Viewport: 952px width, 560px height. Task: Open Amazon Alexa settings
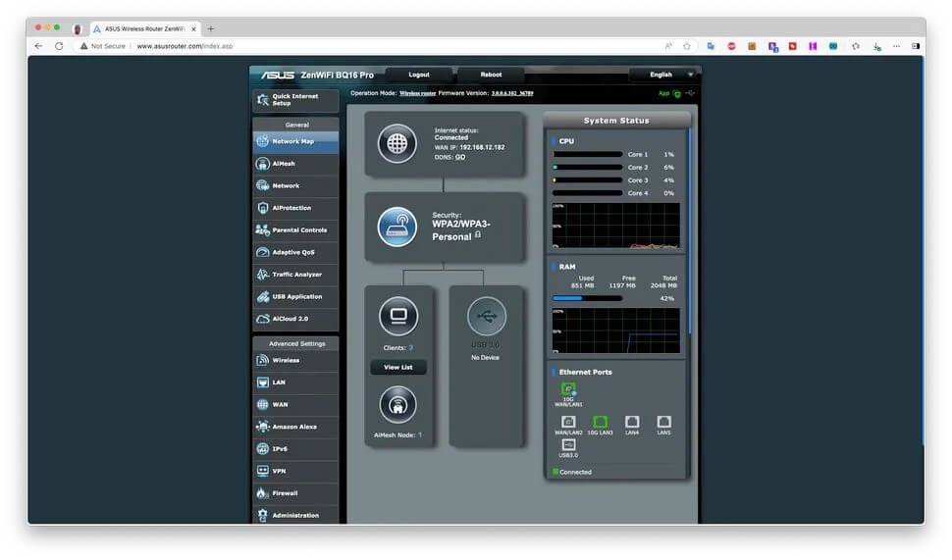[295, 428]
